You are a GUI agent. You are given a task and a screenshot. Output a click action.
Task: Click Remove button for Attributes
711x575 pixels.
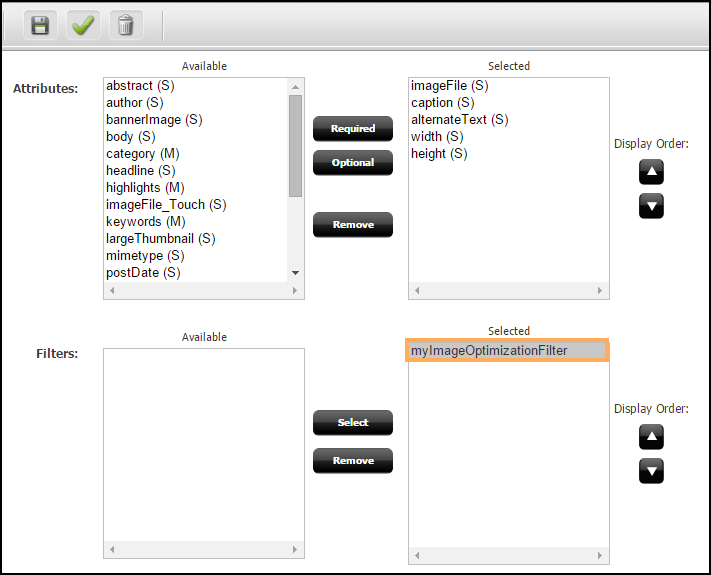[353, 224]
